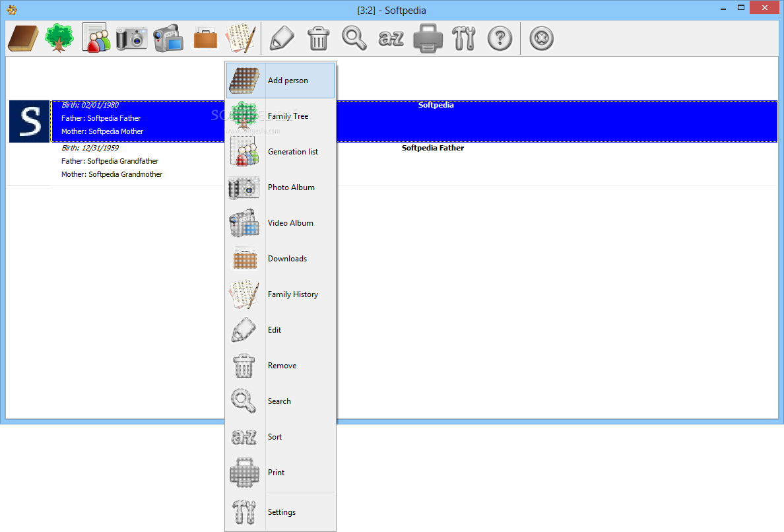784x532 pixels.
Task: Click the Downloads briefcase icon in toolbar
Action: coord(205,38)
